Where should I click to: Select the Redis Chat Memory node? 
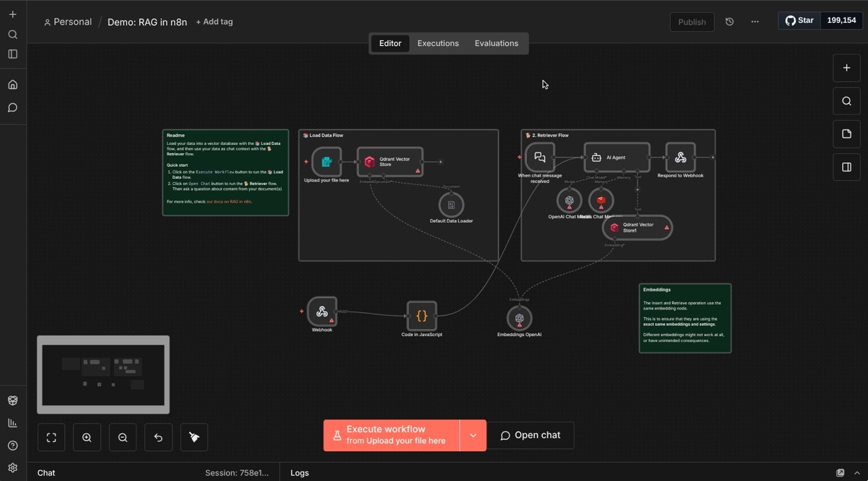coord(601,201)
